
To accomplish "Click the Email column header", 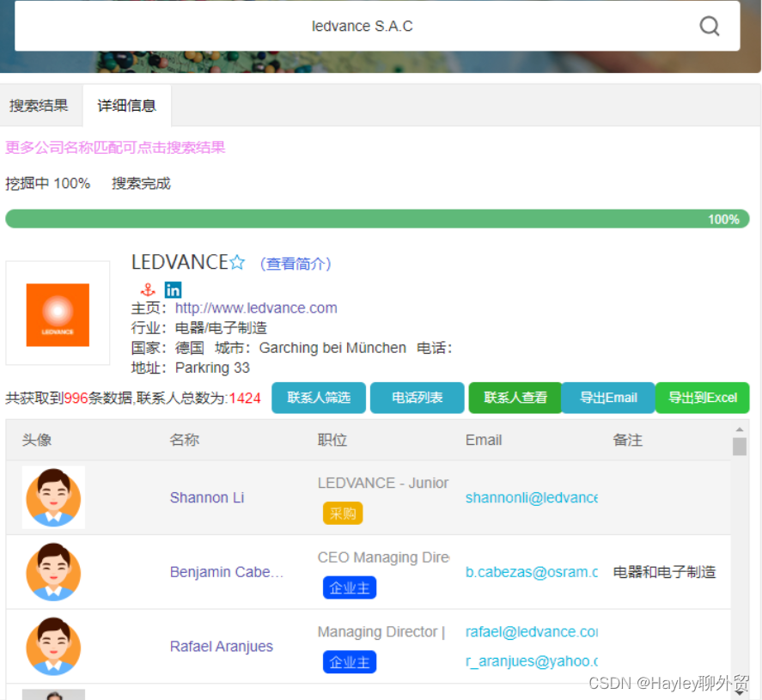I will pyautogui.click(x=484, y=440).
